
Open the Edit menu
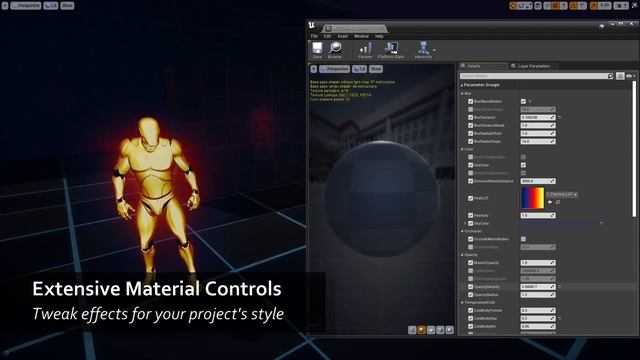tap(327, 36)
